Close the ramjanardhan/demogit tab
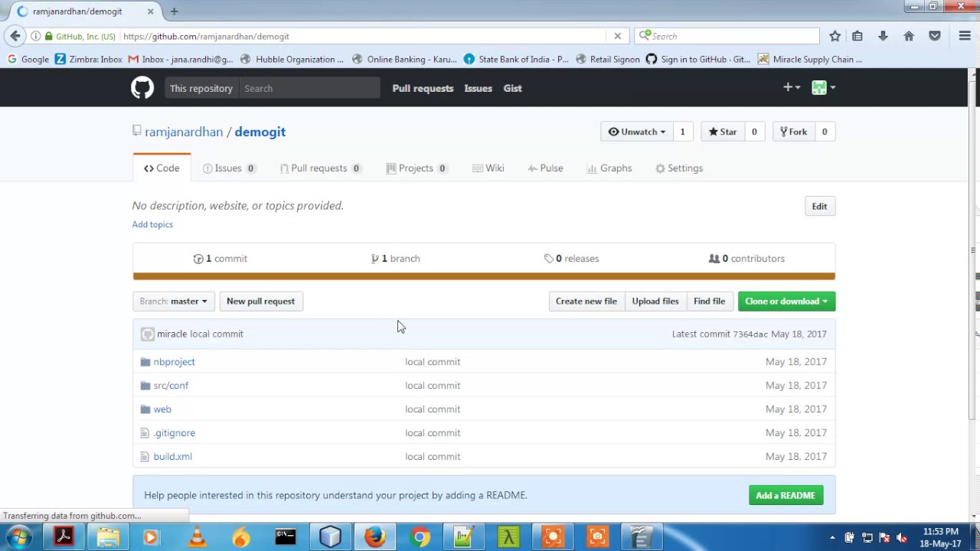Screen dimensions: 980x551 point(150,11)
